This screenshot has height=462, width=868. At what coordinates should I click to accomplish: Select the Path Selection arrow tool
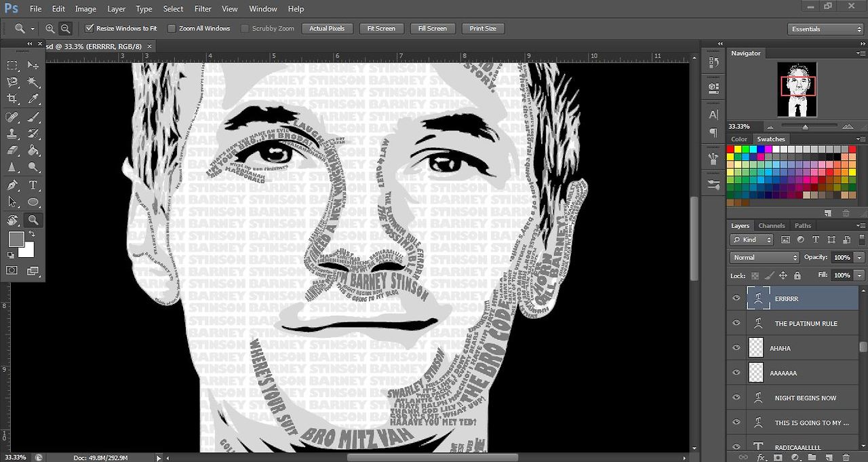click(13, 202)
